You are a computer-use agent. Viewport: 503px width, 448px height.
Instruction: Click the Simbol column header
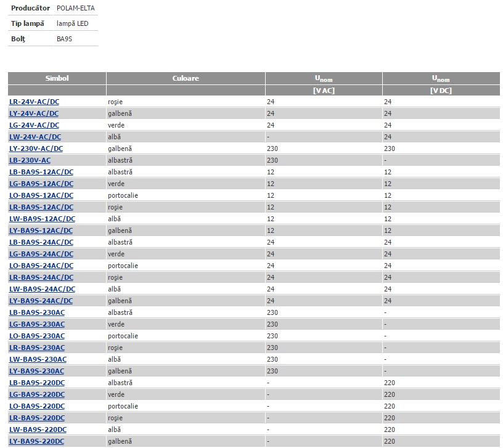point(57,78)
